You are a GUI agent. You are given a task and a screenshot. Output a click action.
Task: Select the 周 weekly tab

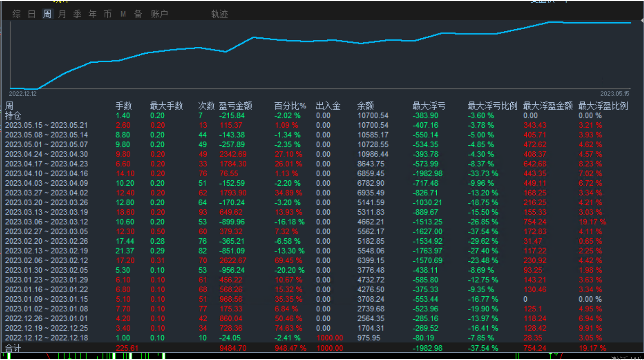[47, 14]
